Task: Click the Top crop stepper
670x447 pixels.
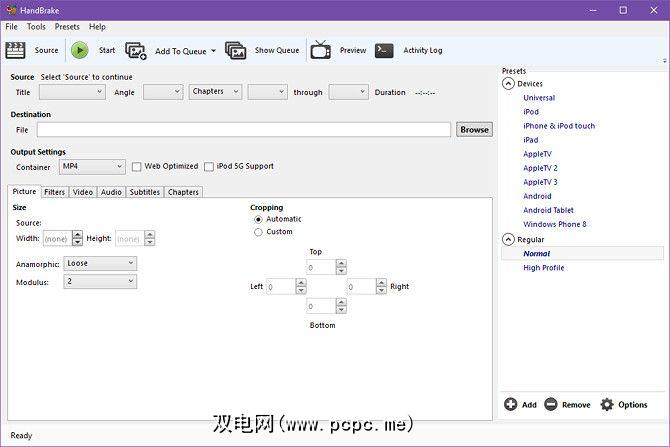Action: (326, 268)
